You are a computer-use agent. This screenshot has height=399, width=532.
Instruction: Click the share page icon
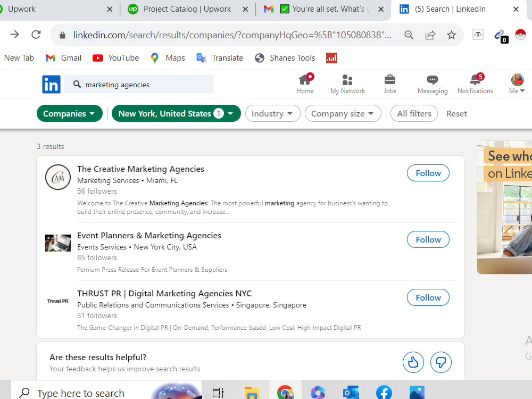point(430,35)
